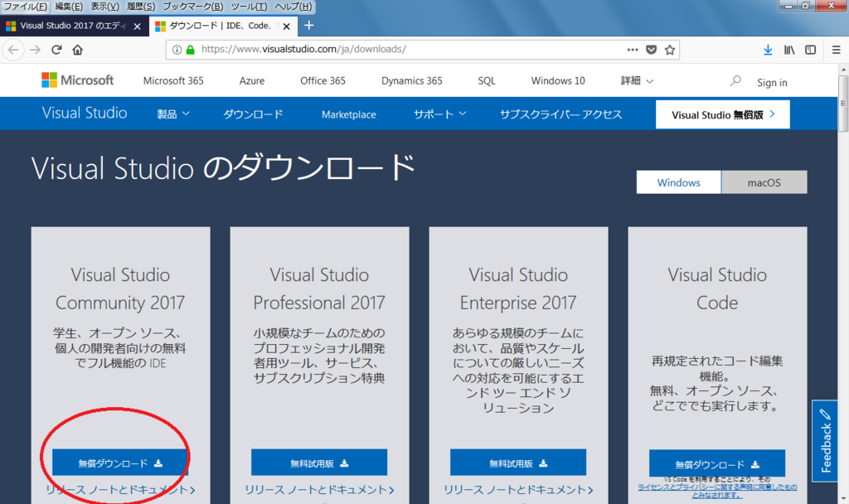Expand the サポート dropdown

pos(439,114)
